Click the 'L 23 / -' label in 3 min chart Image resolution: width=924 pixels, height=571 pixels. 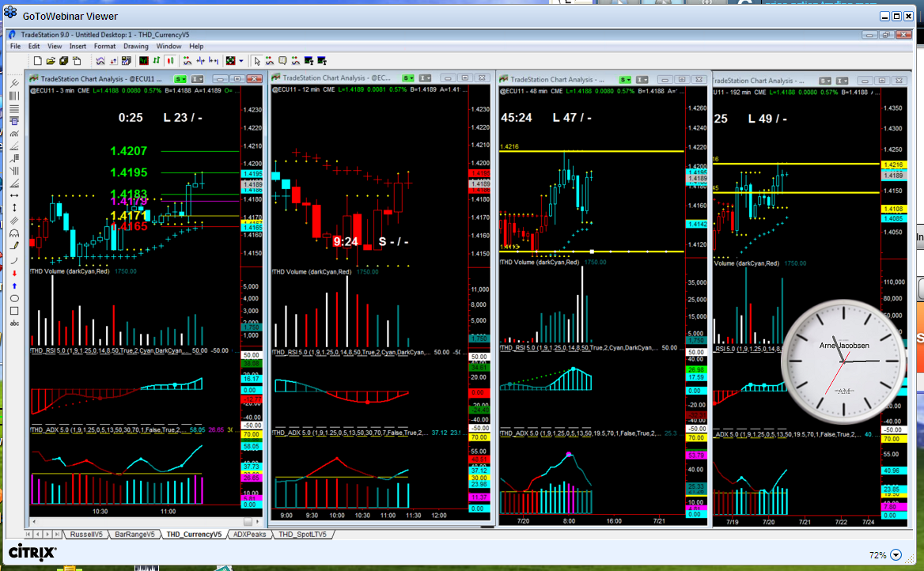[x=183, y=117]
